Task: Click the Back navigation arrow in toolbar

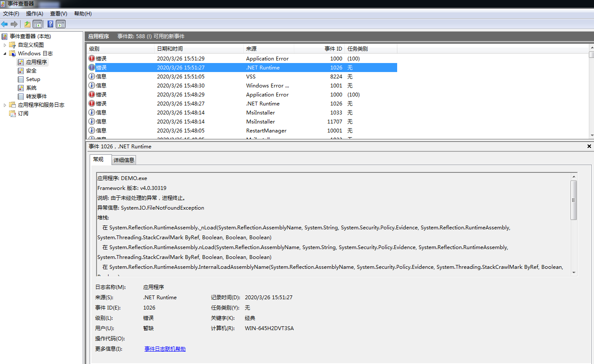Action: point(4,24)
